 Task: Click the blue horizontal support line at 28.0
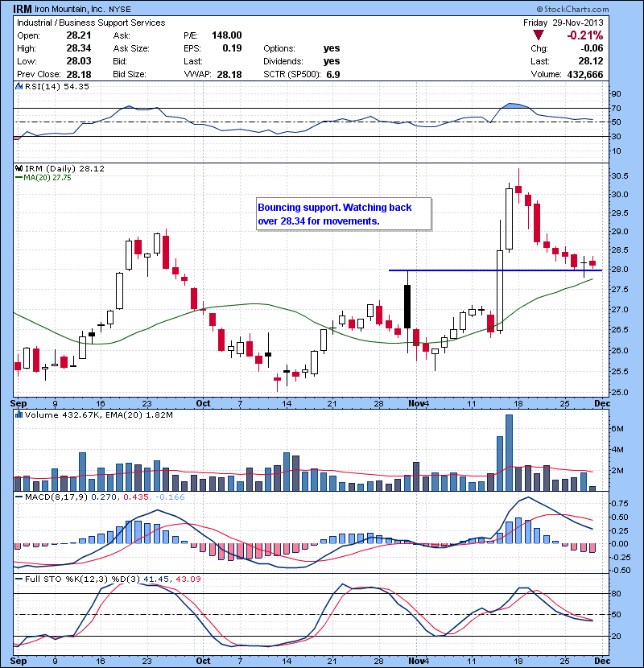[x=495, y=270]
